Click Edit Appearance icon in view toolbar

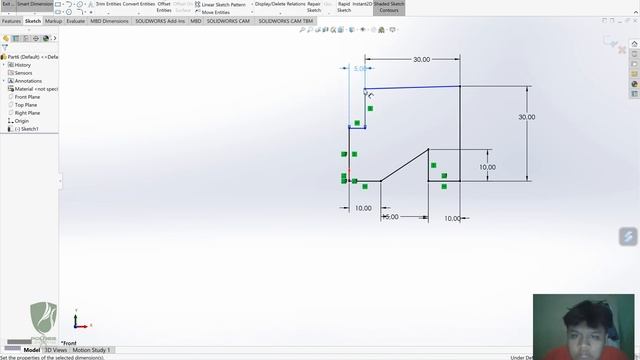click(373, 30)
